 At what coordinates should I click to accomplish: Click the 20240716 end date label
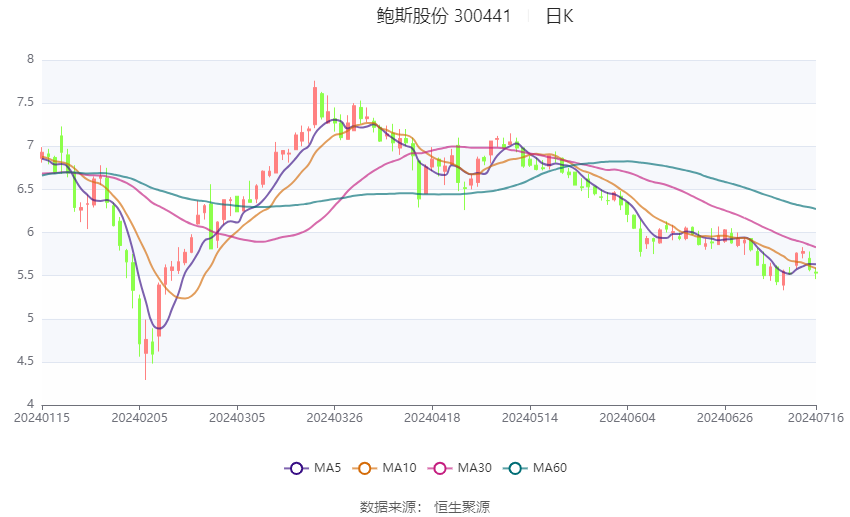click(x=816, y=416)
